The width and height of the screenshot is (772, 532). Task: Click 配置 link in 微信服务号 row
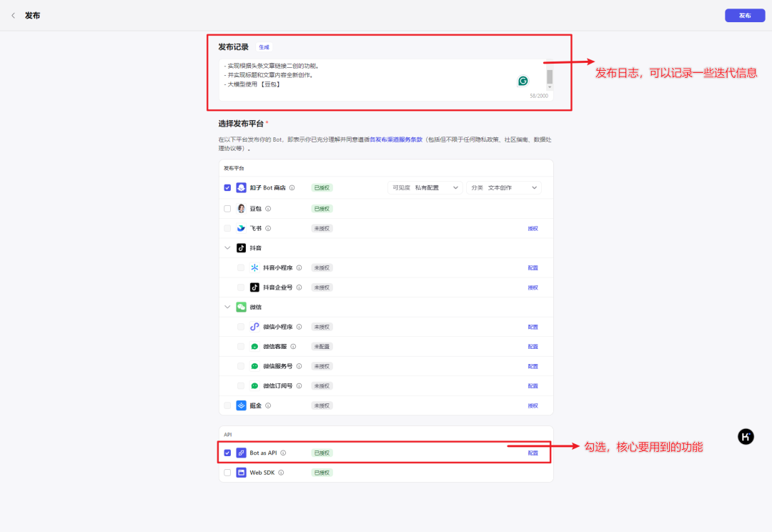click(x=533, y=367)
